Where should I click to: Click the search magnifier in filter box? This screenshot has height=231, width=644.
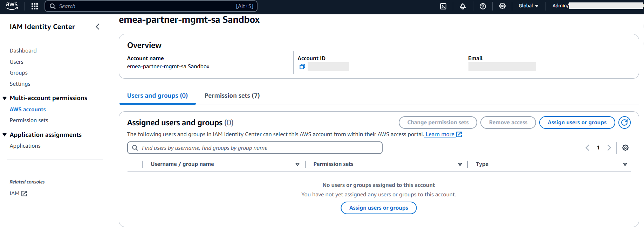point(135,148)
